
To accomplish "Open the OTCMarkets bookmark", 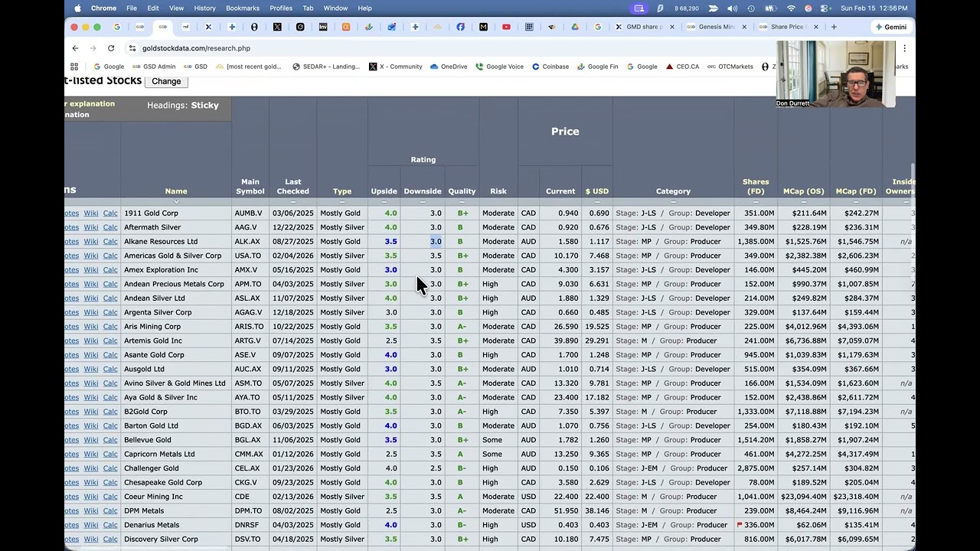I will (x=730, y=67).
